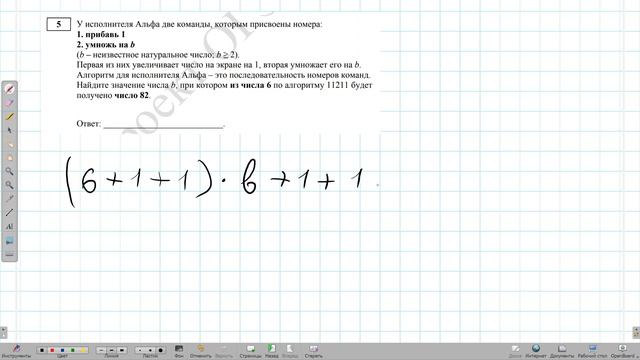The width and height of the screenshot is (640, 360).
Task: Open the Фон background chooser
Action: point(179,351)
